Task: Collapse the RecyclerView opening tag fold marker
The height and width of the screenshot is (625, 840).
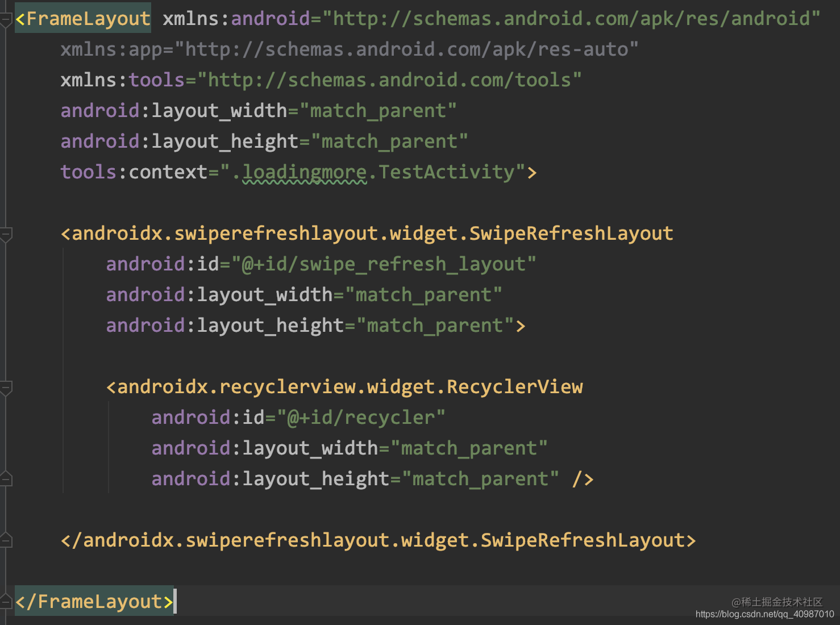Action: [6, 388]
